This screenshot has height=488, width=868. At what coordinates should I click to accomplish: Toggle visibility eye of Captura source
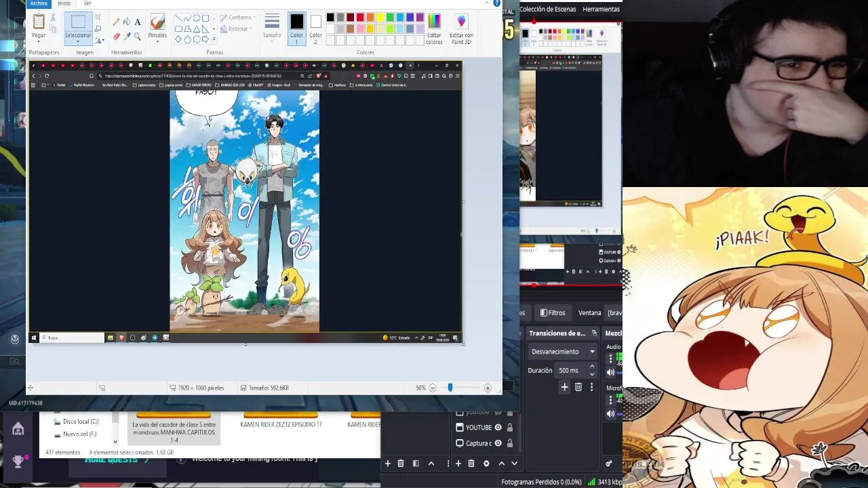(x=498, y=443)
